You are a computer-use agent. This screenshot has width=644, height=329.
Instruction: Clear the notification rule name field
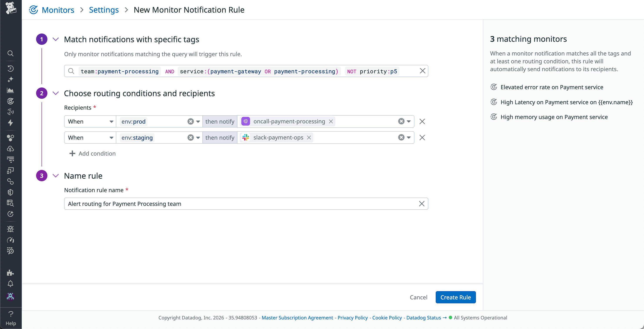pyautogui.click(x=422, y=203)
